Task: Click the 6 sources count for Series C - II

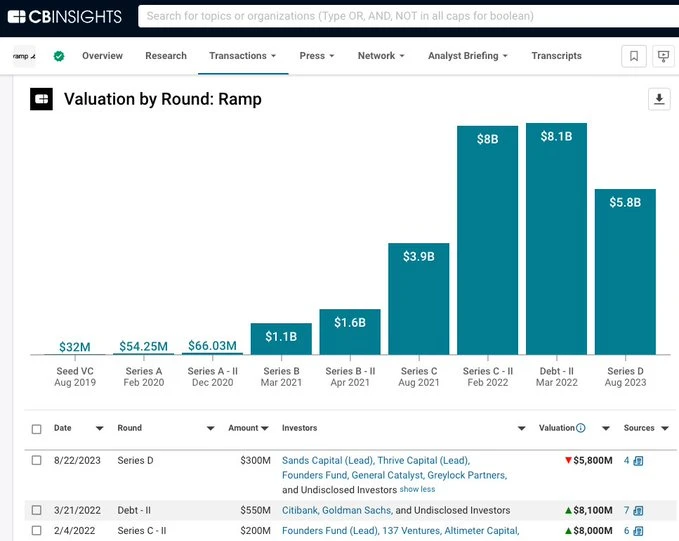Action: [x=626, y=531]
